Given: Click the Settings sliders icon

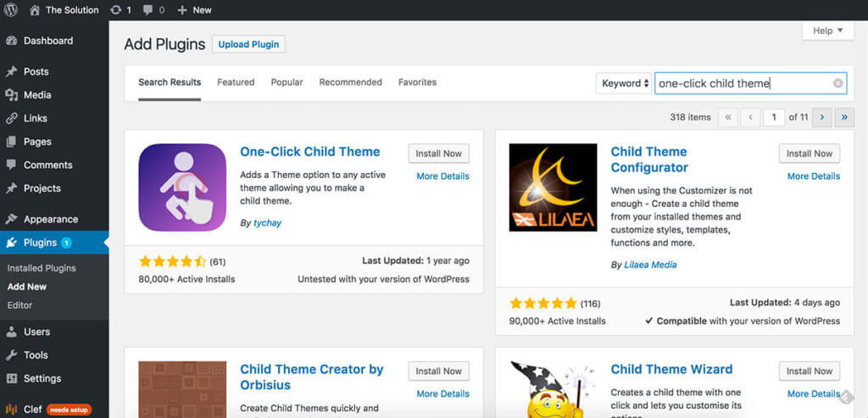Looking at the screenshot, I should tap(11, 379).
